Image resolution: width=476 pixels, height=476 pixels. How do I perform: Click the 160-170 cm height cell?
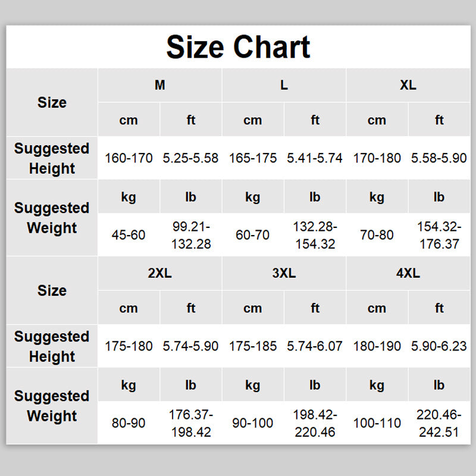pyautogui.click(x=129, y=158)
